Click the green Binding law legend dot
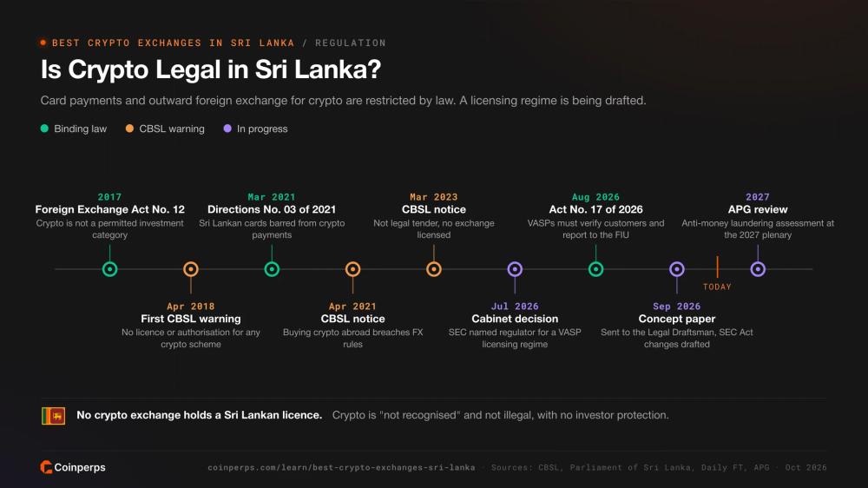The image size is (868, 488). 44,129
